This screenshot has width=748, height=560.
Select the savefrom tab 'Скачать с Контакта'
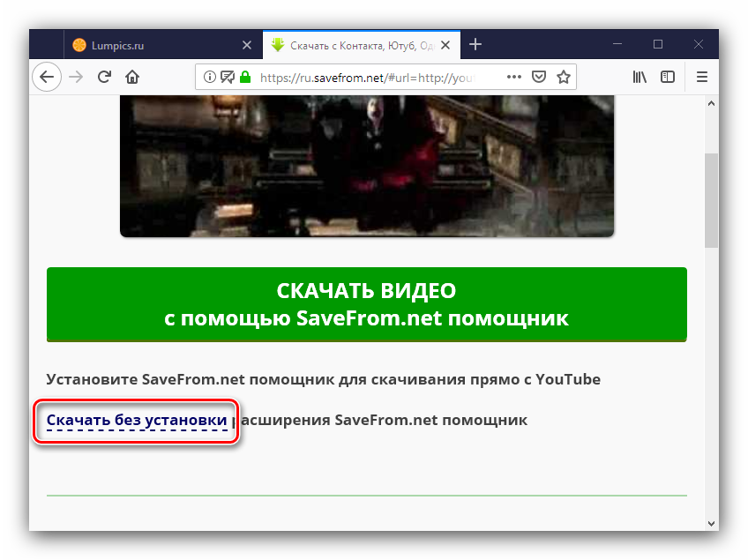(353, 45)
